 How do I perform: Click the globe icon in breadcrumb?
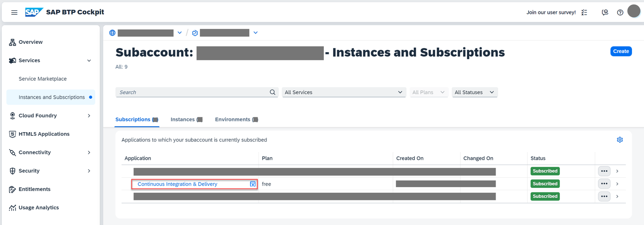(x=112, y=33)
